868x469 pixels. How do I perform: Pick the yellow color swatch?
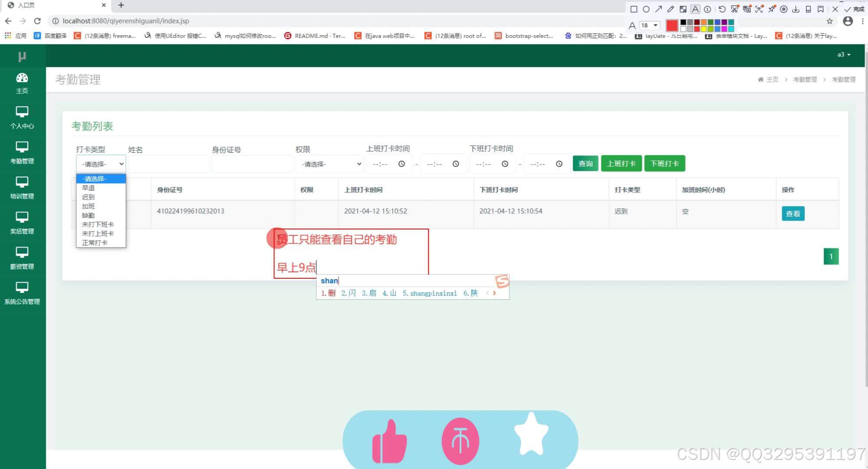click(704, 29)
